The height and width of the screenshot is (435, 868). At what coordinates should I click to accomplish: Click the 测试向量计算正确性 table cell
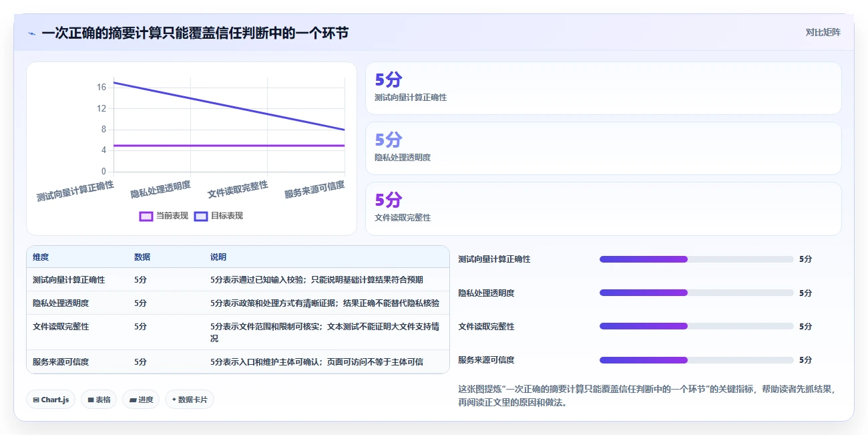coord(69,280)
